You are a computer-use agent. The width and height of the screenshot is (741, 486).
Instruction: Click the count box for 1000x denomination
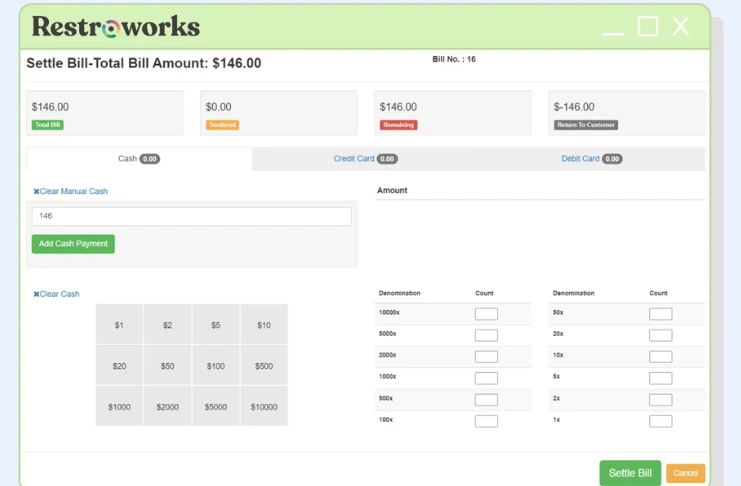486,378
